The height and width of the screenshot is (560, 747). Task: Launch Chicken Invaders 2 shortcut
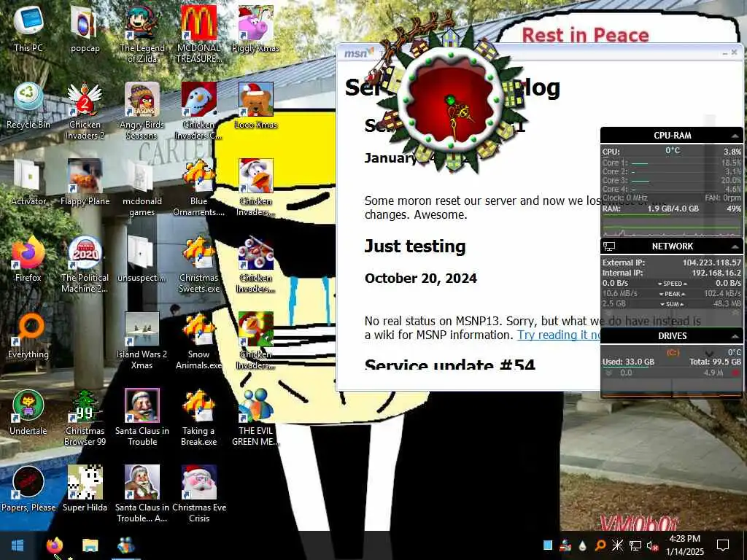tap(85, 111)
